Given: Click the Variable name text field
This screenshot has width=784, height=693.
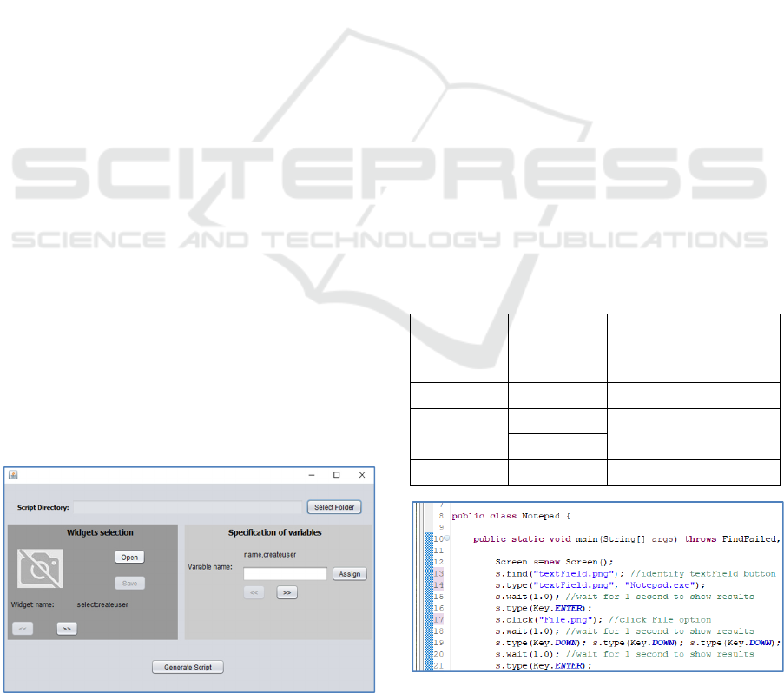Looking at the screenshot, I should point(285,573).
